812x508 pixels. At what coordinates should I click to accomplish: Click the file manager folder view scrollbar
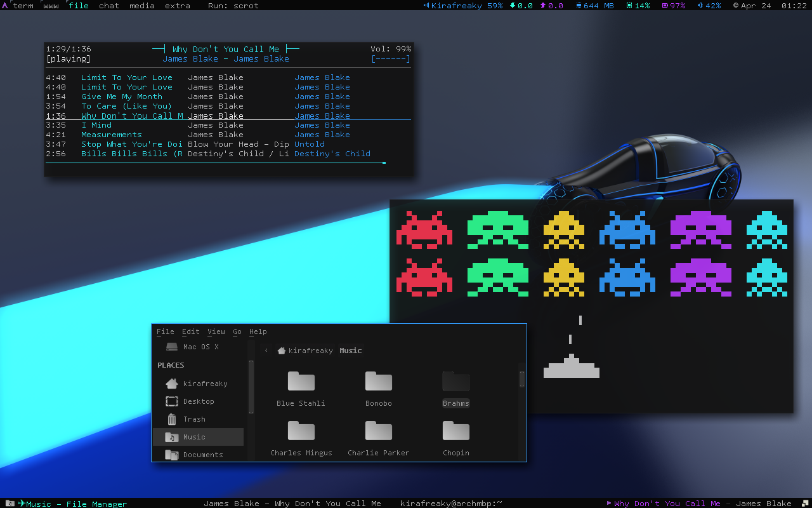point(522,379)
